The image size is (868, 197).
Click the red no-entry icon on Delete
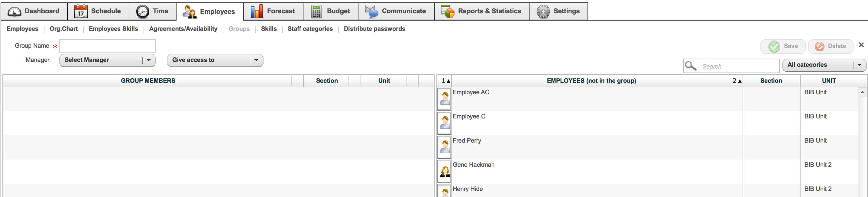[x=819, y=47]
